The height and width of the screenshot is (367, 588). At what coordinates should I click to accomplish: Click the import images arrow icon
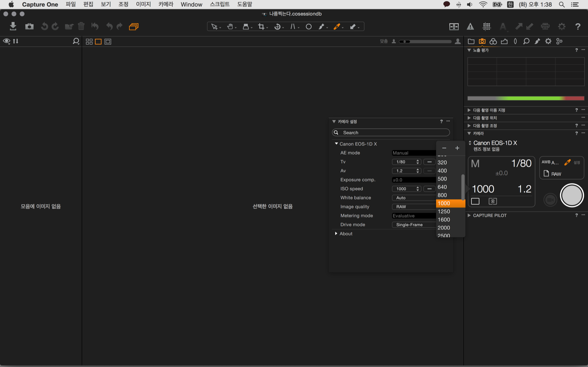[x=13, y=26]
